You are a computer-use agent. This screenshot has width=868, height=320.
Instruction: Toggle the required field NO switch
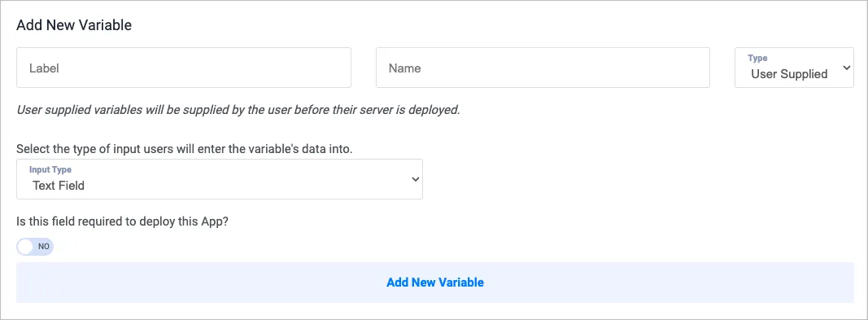click(36, 247)
